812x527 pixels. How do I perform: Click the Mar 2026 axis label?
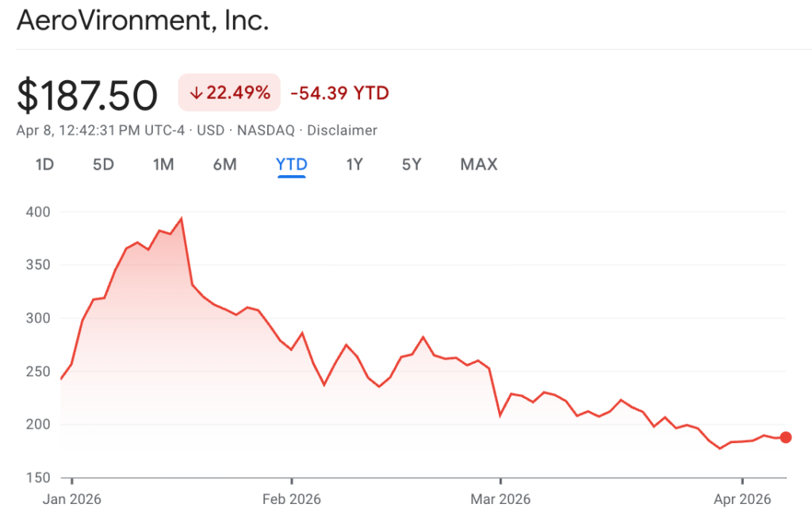coord(500,499)
